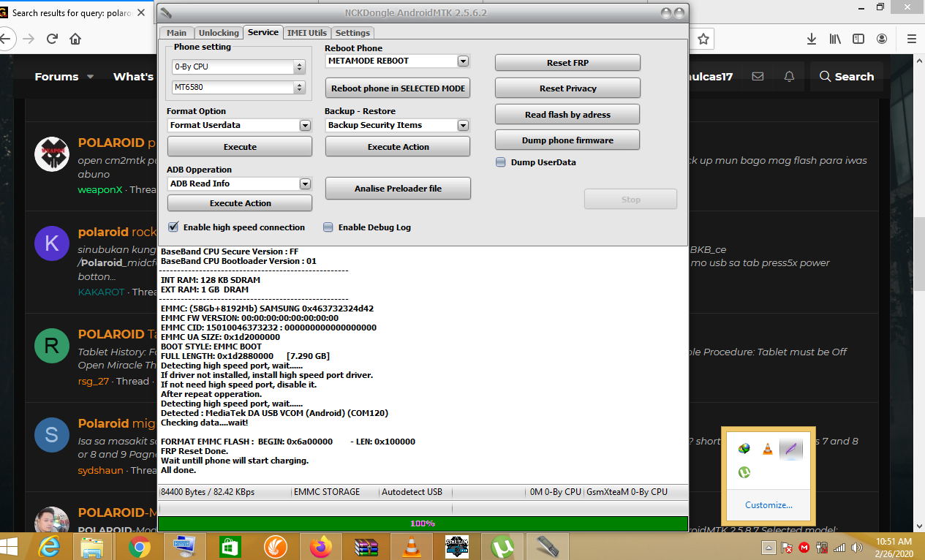925x560 pixels.
Task: Click the Customize... link in tray popup
Action: pos(769,505)
